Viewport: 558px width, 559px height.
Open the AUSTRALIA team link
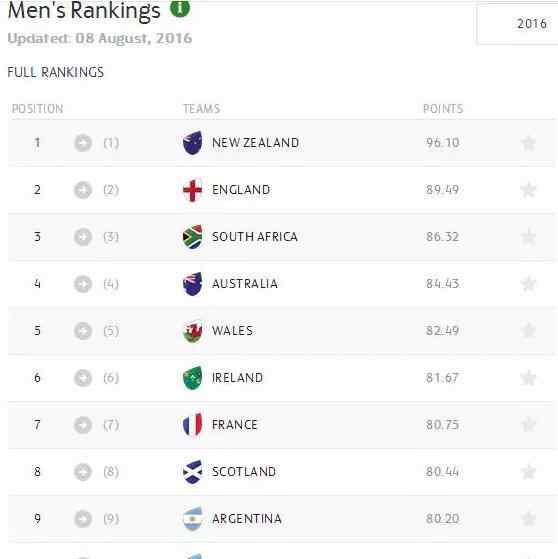245,284
